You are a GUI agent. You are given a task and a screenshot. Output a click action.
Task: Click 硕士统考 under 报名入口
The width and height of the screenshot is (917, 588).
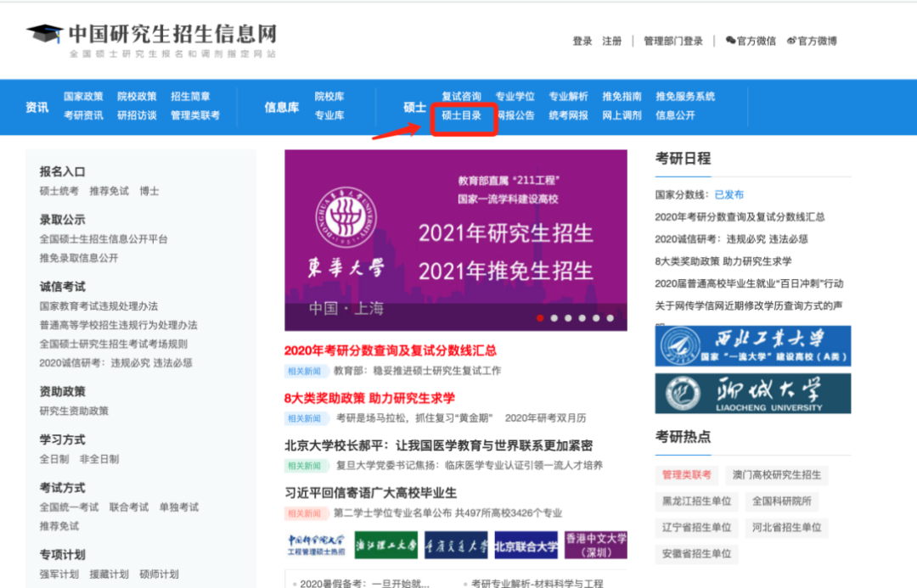click(59, 191)
